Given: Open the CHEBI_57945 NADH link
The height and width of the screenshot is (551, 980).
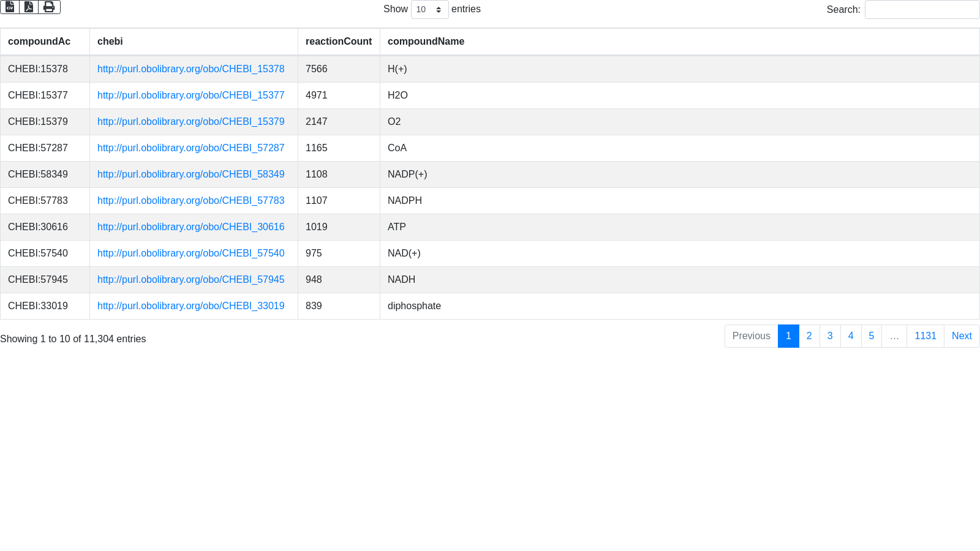Looking at the screenshot, I should pyautogui.click(x=190, y=280).
